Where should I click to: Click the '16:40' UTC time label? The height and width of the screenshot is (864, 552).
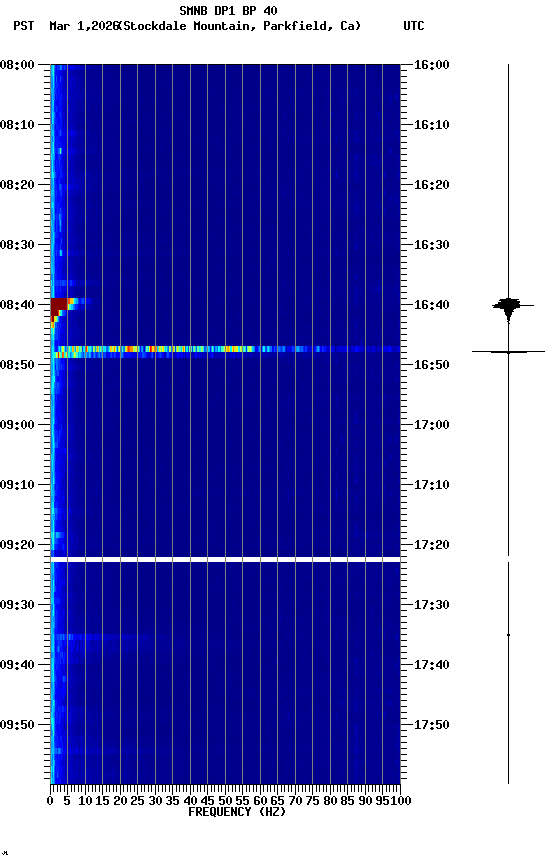[x=432, y=305]
